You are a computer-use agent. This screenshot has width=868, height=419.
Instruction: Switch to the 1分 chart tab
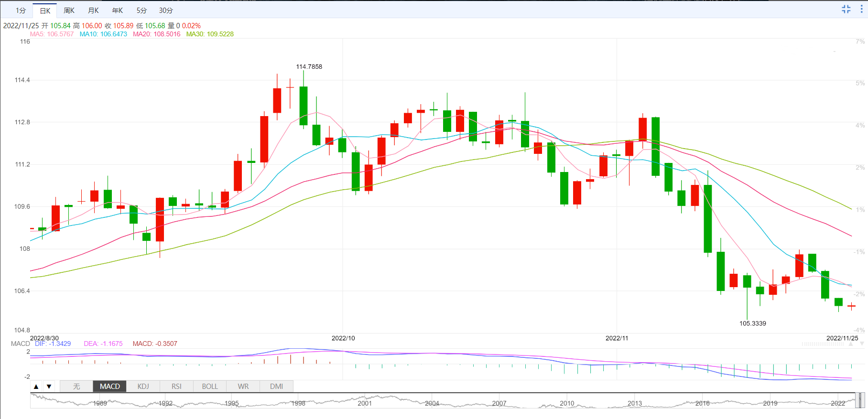point(21,11)
